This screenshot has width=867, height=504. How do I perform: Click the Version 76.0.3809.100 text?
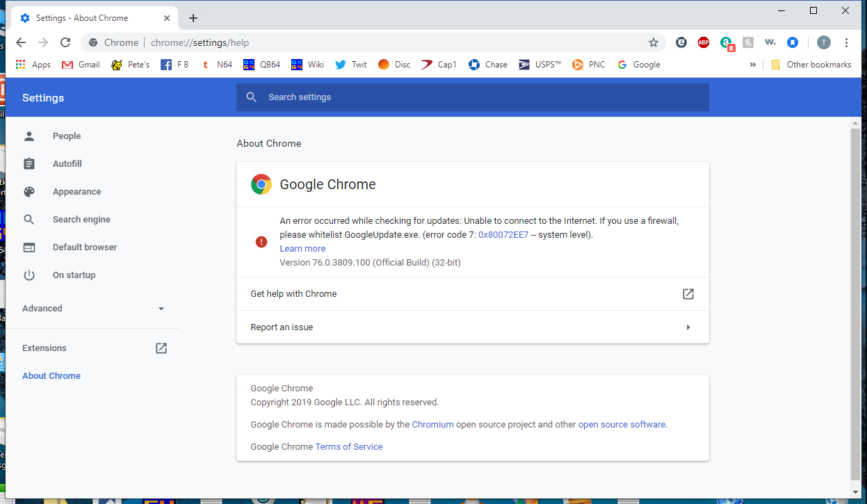pos(370,263)
